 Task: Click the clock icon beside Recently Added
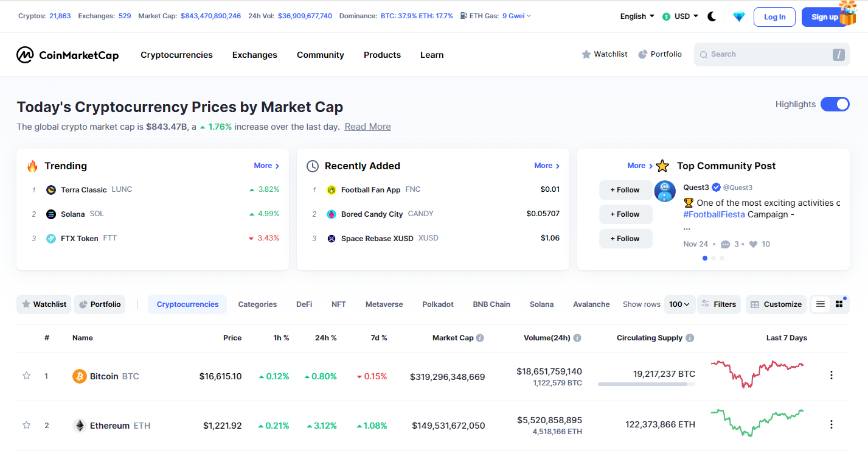click(x=313, y=166)
